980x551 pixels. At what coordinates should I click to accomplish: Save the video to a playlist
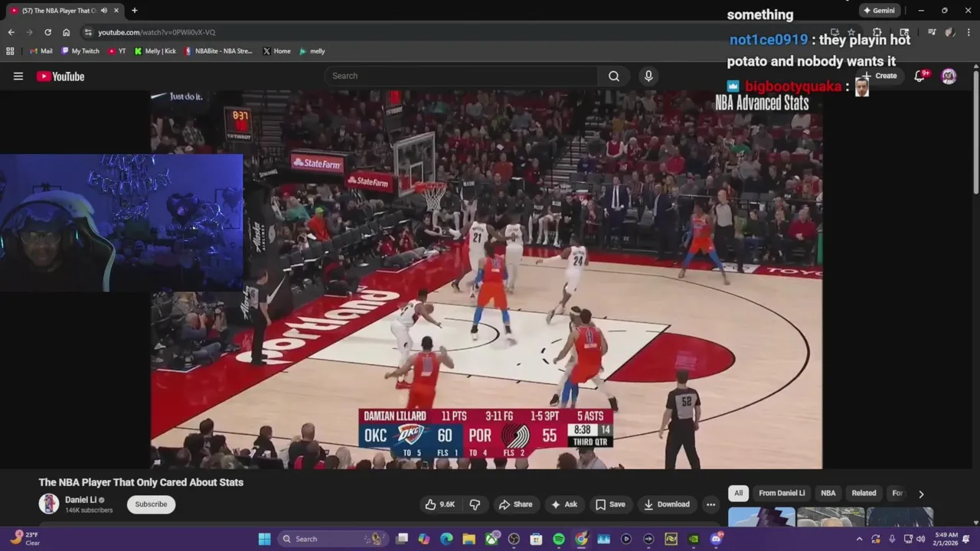(x=610, y=504)
